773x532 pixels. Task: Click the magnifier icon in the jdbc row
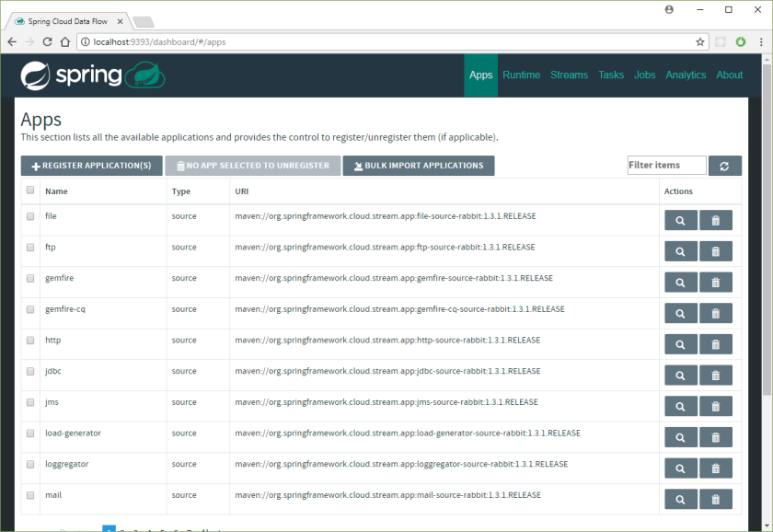click(x=680, y=376)
